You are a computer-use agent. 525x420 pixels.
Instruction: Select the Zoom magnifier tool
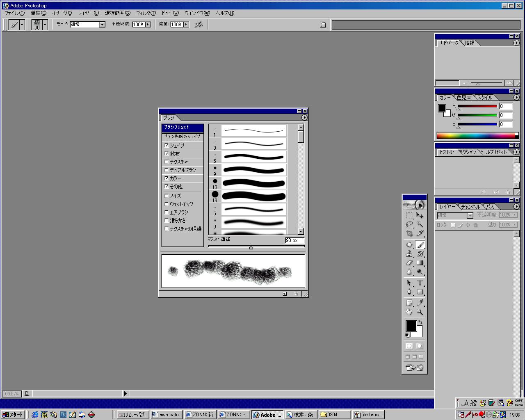420,312
